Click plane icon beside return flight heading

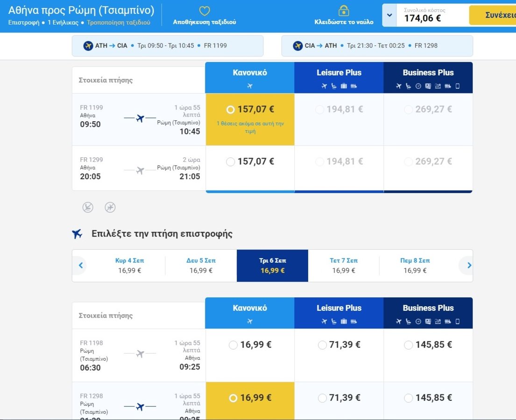pos(78,234)
